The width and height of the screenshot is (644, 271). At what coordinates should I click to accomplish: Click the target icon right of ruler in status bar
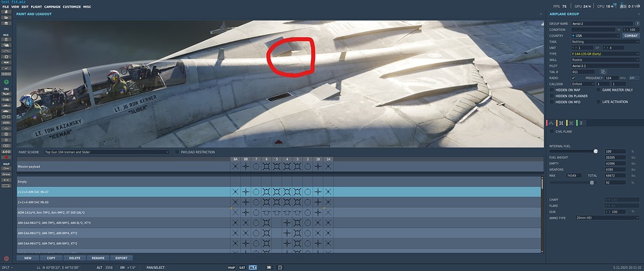[x=281, y=267]
